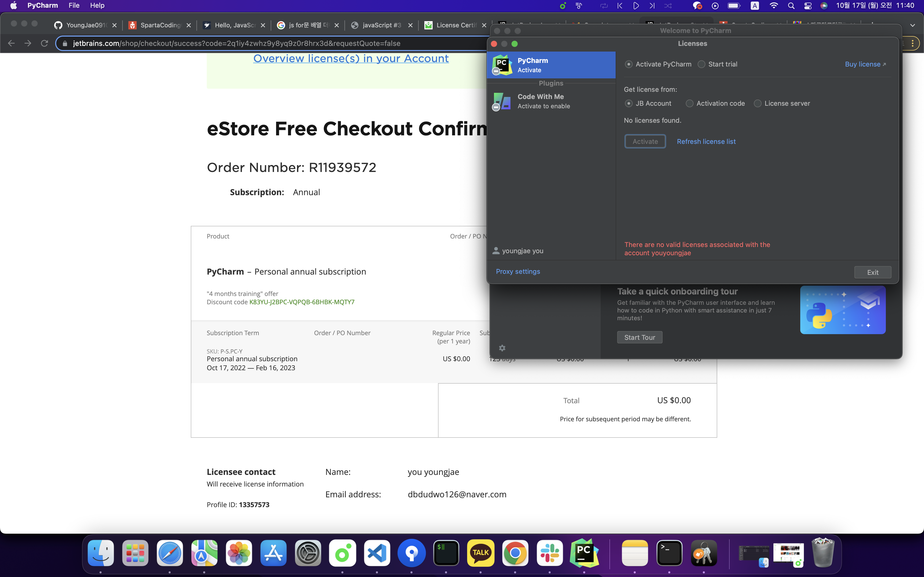Switch to the License Certificate tab

click(x=456, y=25)
